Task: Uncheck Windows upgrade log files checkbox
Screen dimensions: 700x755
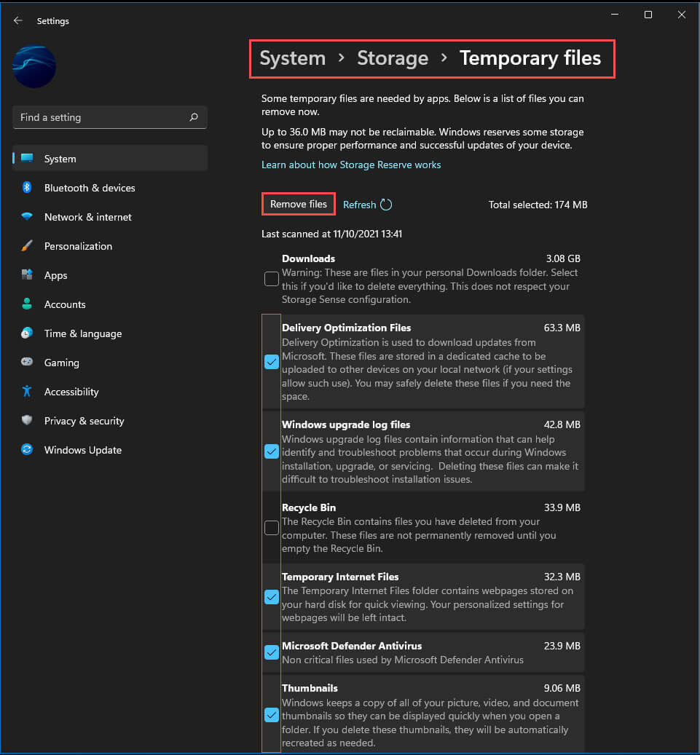Action: click(271, 451)
